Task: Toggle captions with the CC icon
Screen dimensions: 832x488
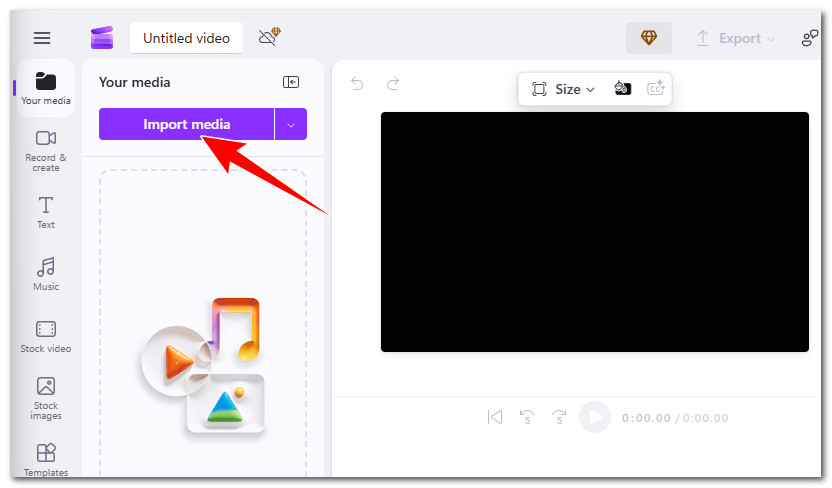Action: (x=655, y=89)
